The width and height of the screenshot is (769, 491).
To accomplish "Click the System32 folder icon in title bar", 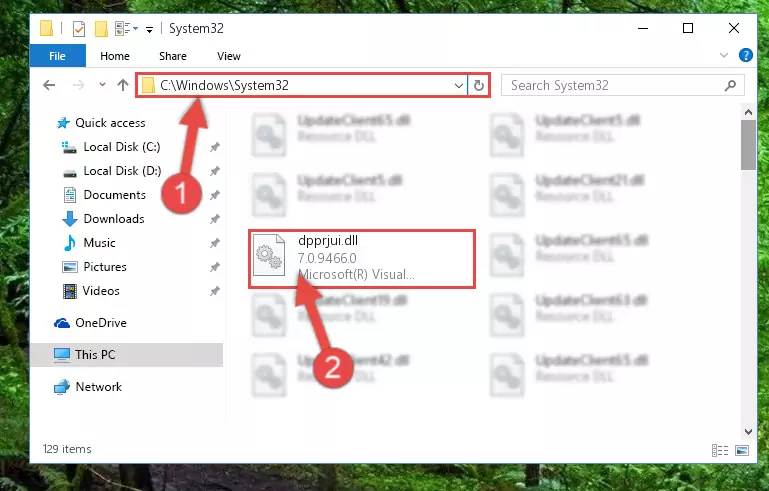I will [46, 28].
